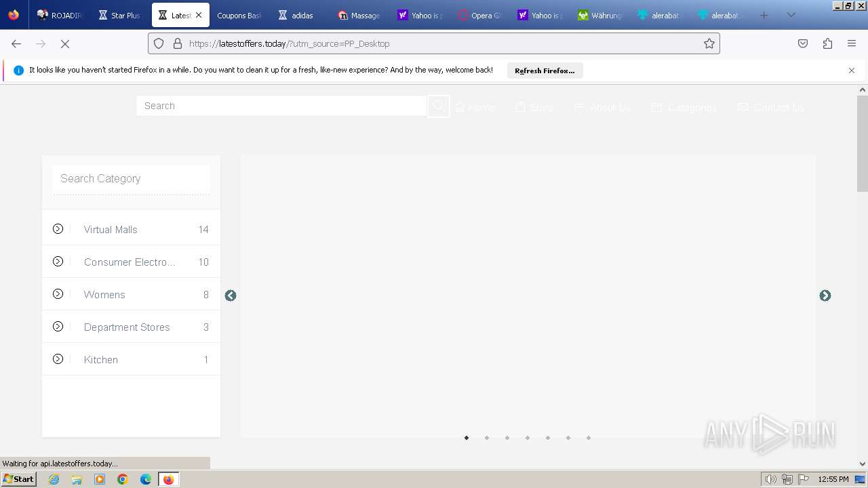Switch to adidas tab
Viewport: 868px width, 488px height.
pos(298,15)
